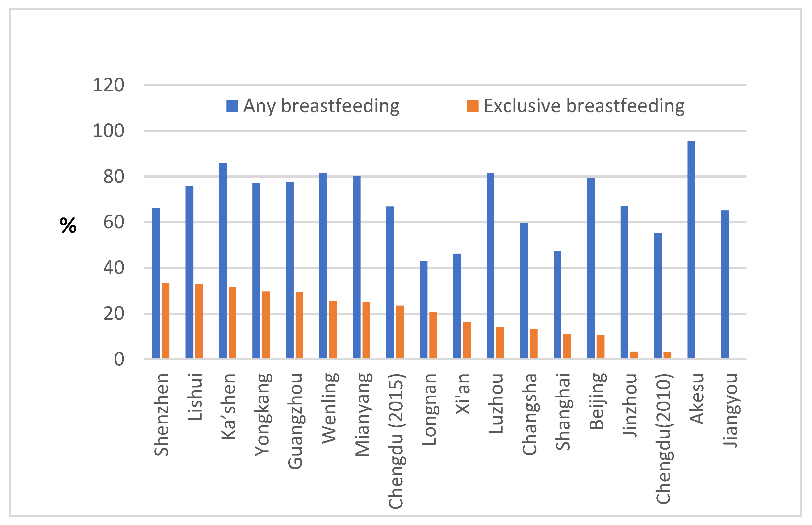Click the Guangzhou axis label
This screenshot has width=812, height=525.
click(295, 421)
